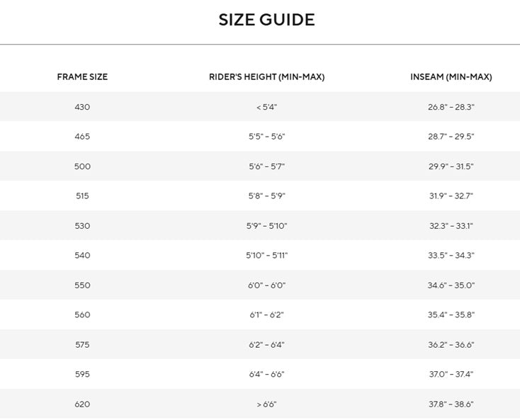Screen dimensions: 520x420
Task: Click inseam 31.9" – 32.7" cell
Action: pyautogui.click(x=451, y=196)
